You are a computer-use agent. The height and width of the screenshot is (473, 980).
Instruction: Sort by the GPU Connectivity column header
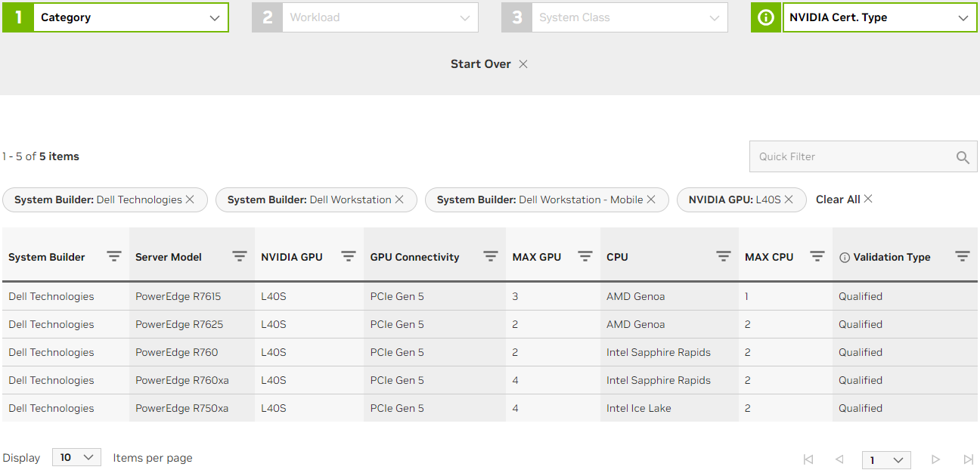(415, 257)
